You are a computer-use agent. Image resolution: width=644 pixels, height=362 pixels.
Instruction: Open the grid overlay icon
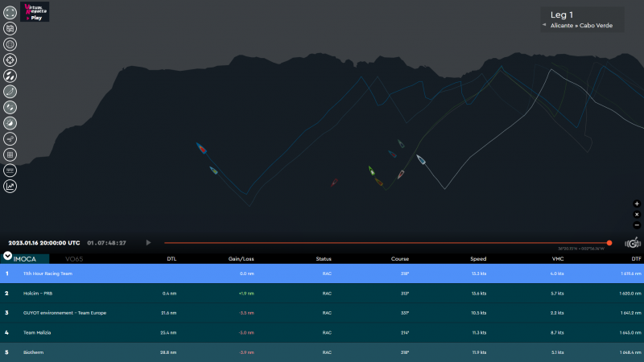[x=10, y=154]
